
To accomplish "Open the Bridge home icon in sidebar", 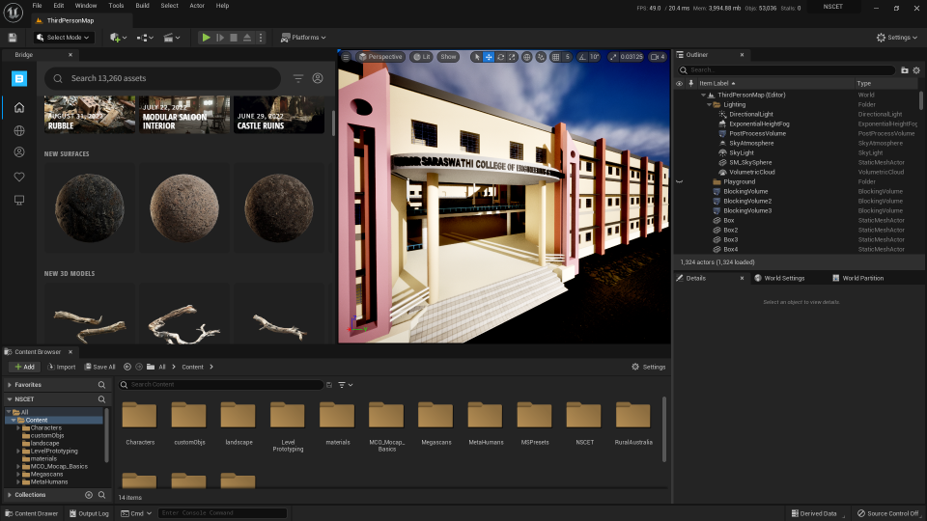I will point(19,108).
